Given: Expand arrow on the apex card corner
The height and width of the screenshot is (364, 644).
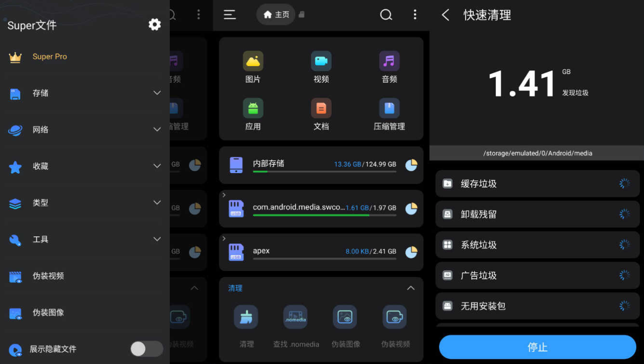Looking at the screenshot, I should tap(224, 239).
